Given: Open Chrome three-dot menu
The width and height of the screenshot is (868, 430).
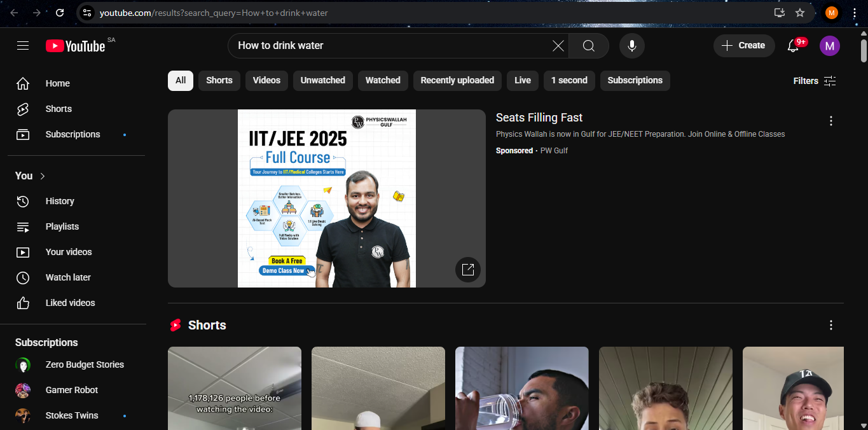Looking at the screenshot, I should [855, 13].
